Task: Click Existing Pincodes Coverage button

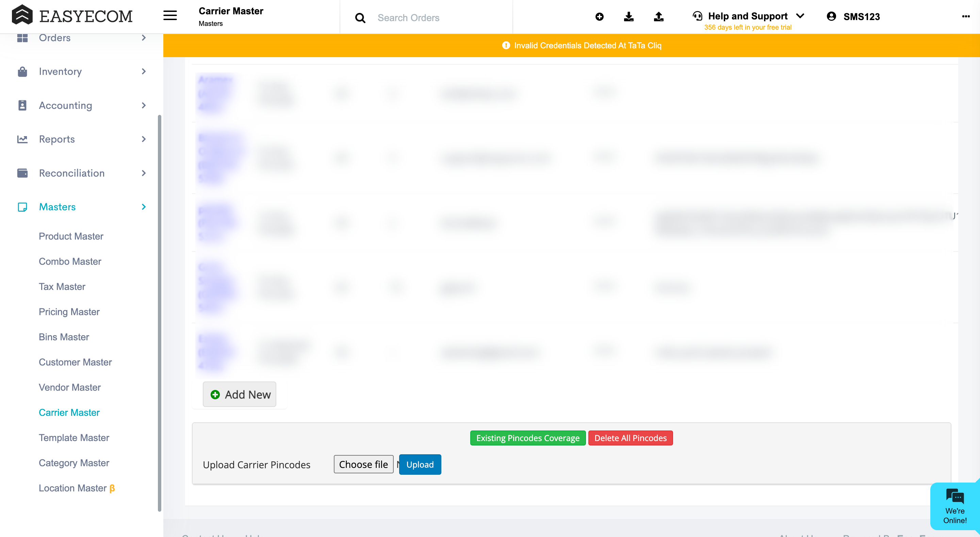Action: (528, 438)
